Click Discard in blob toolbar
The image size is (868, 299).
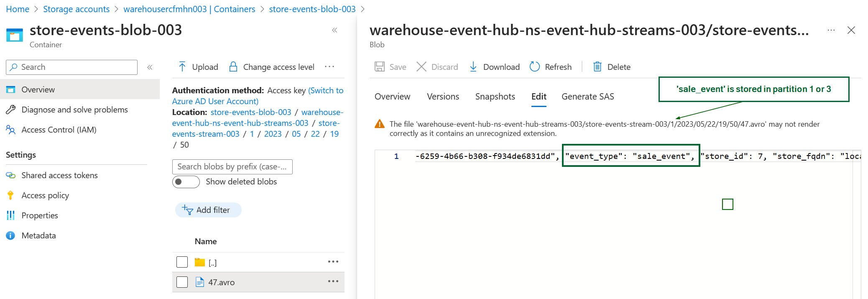point(437,67)
